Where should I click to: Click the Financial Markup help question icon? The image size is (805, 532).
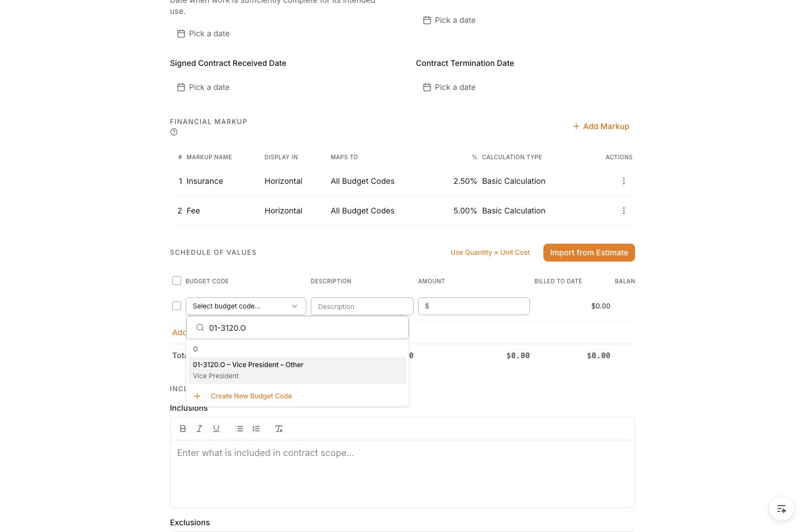tap(174, 132)
